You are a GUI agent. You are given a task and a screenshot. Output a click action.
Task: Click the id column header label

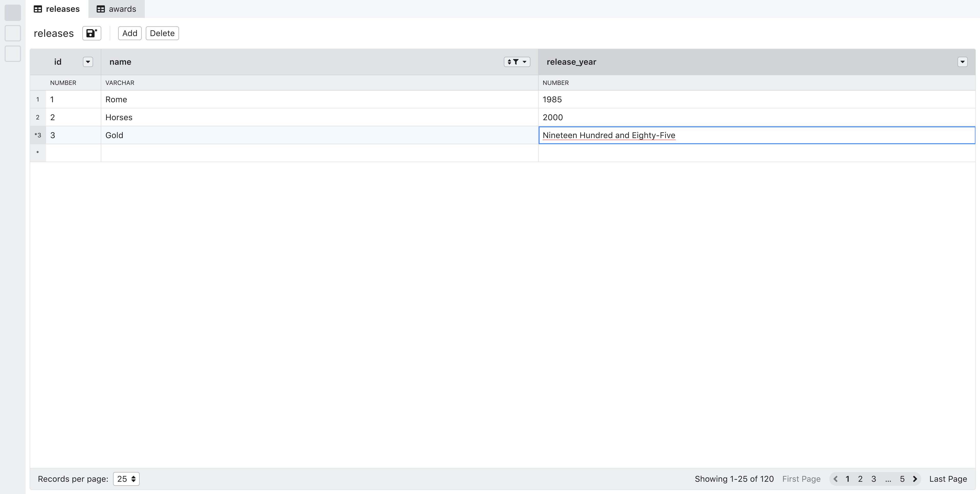[x=58, y=62]
